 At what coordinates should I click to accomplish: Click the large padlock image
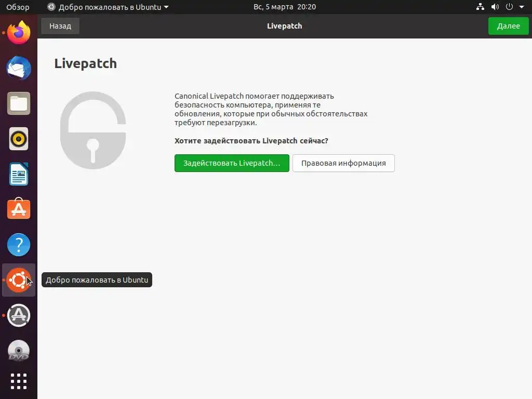93,130
